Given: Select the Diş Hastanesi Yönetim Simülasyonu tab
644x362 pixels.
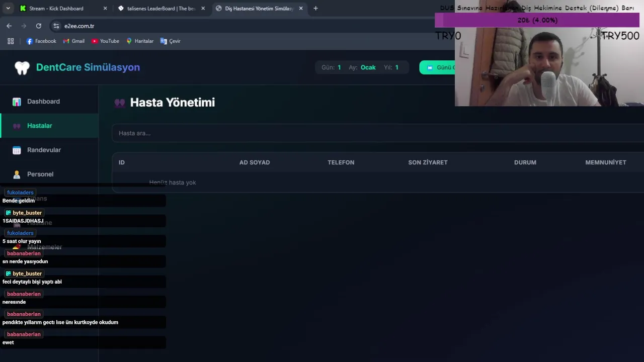Looking at the screenshot, I should click(x=259, y=9).
